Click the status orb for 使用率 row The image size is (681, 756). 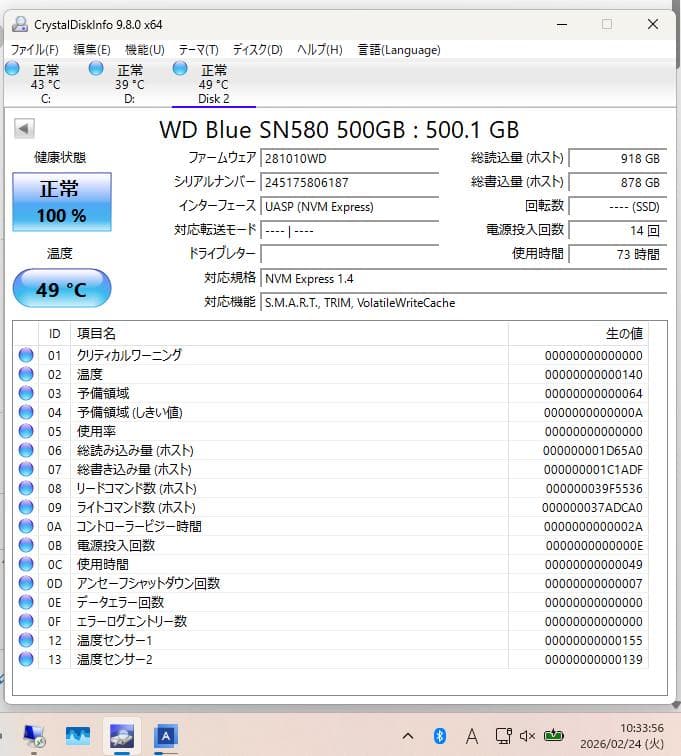26,431
